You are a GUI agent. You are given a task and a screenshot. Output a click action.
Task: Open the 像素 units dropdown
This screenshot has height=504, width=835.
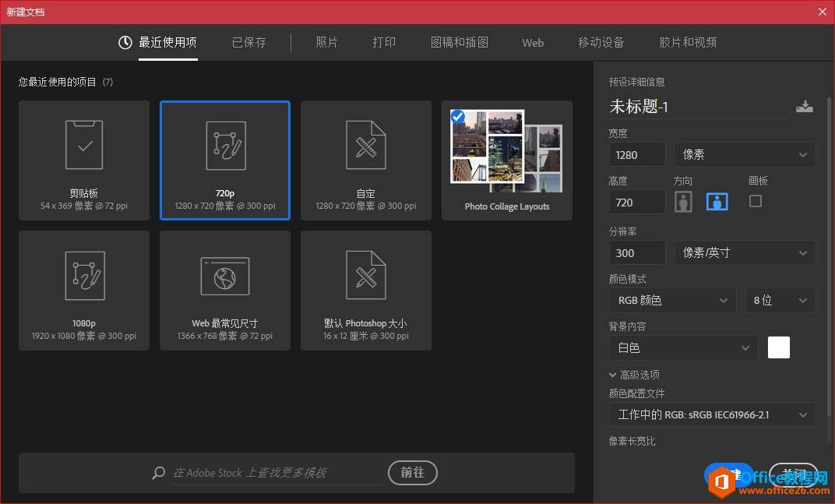tap(744, 154)
